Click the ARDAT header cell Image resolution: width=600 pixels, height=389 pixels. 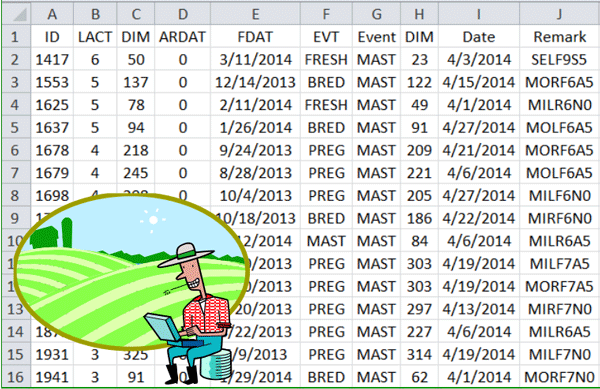coord(183,37)
